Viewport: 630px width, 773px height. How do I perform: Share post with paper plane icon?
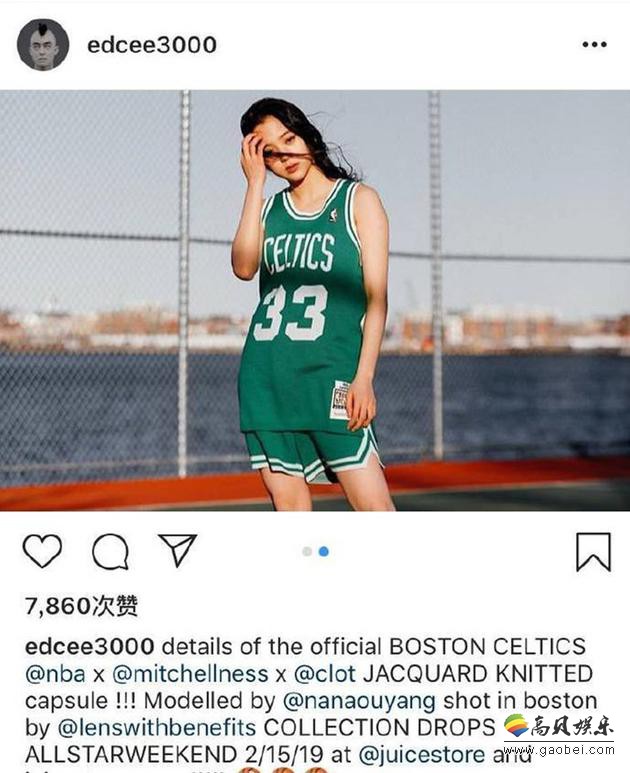(177, 549)
